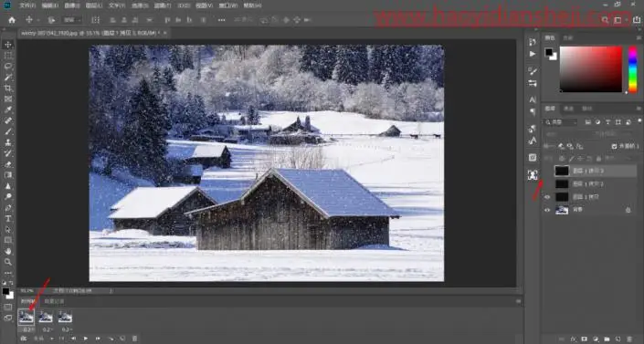Image resolution: width=644 pixels, height=344 pixels.
Task: Toggle Auto-Select checkbox in options bar
Action: (51, 20)
